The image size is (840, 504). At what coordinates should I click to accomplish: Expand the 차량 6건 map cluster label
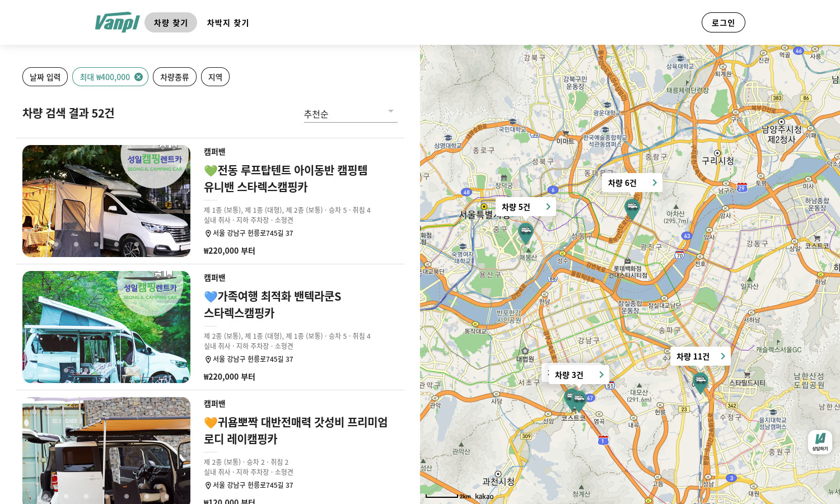coord(632,183)
